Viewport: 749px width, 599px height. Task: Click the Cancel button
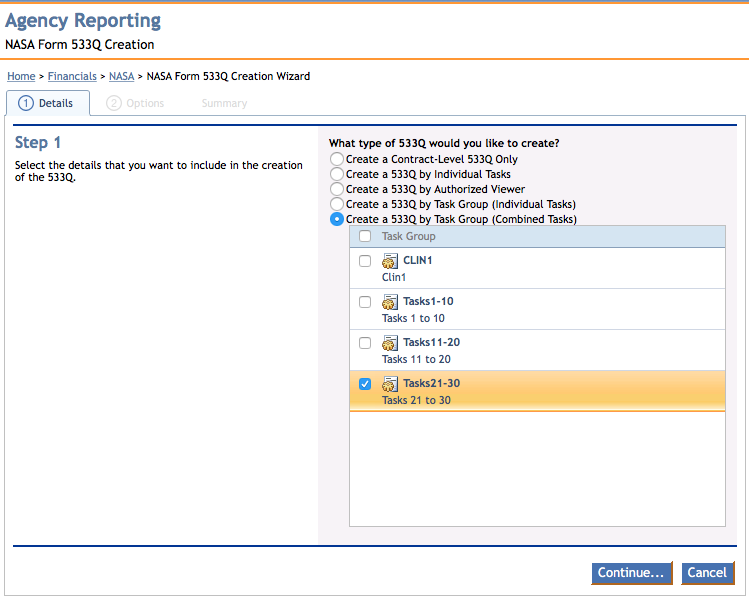(x=707, y=573)
